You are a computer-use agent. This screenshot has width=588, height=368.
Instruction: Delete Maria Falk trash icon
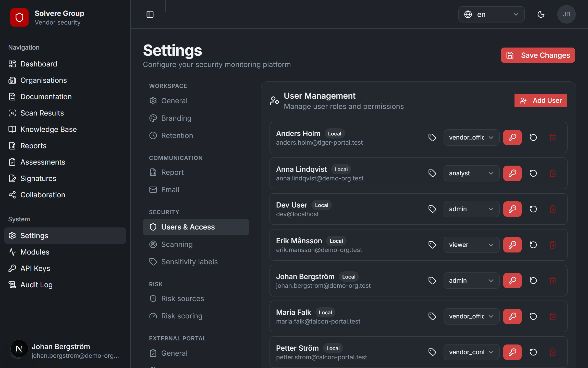tap(553, 316)
